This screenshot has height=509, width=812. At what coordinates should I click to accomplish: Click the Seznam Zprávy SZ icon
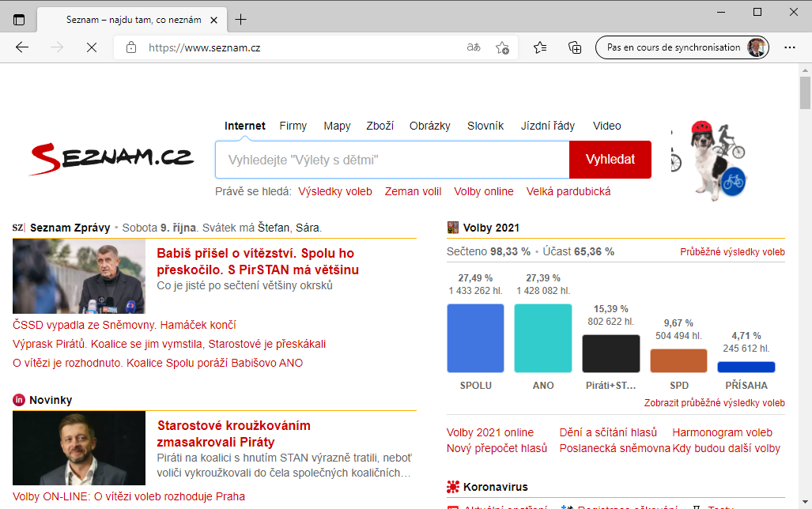tap(19, 228)
